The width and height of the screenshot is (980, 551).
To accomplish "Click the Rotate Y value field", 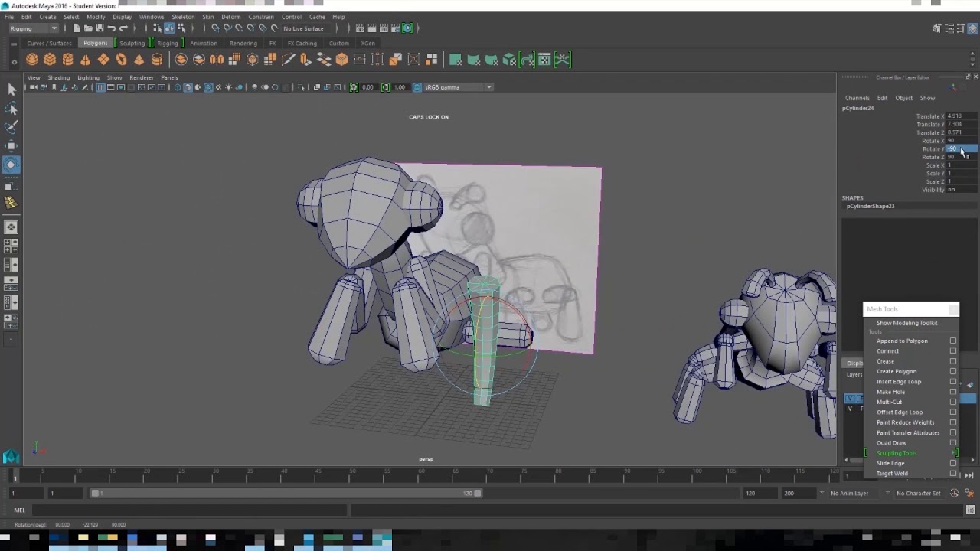I will pyautogui.click(x=962, y=148).
